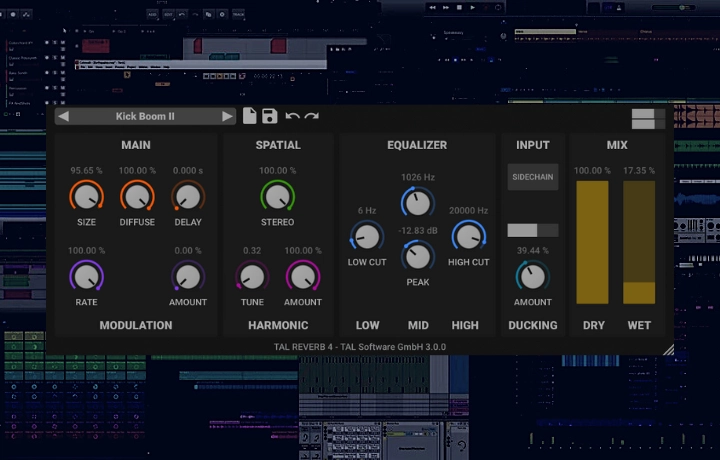This screenshot has width=720, height=460.
Task: Click the 0.000 s delay value
Action: 188,170
